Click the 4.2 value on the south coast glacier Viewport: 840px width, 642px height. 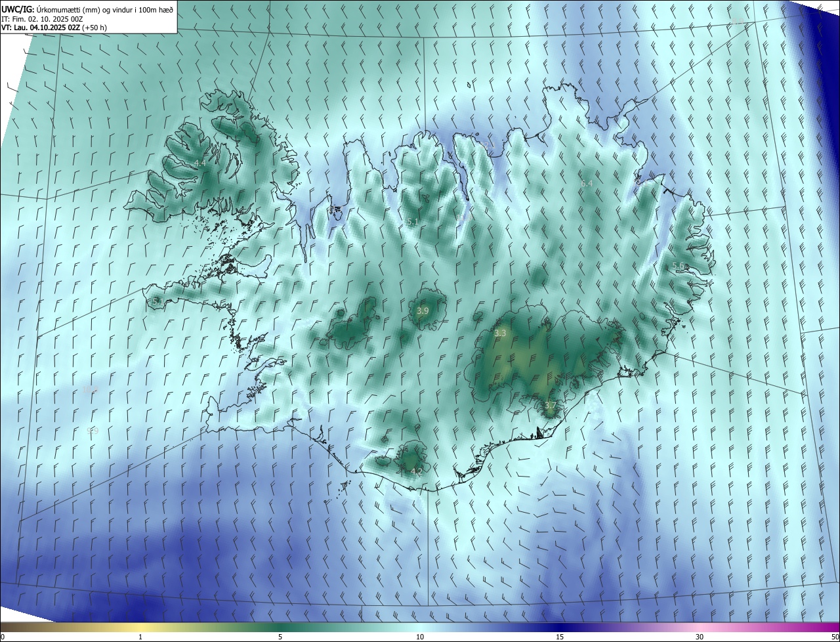416,471
